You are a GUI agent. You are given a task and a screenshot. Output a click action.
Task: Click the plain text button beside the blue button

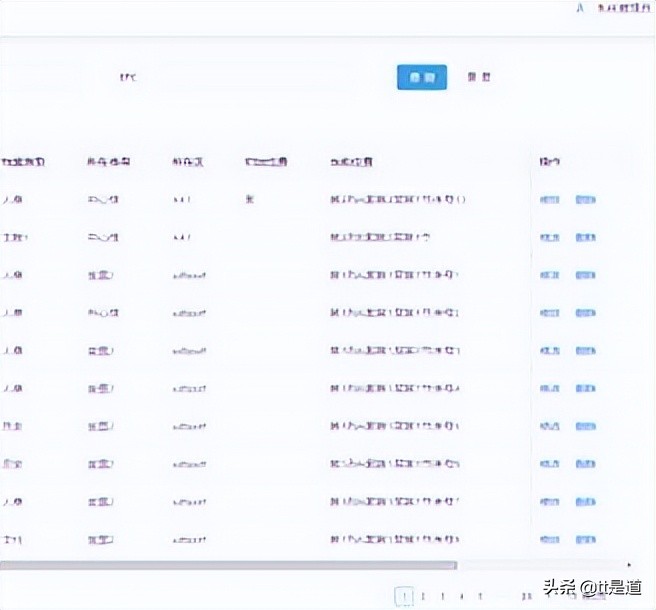(x=479, y=77)
